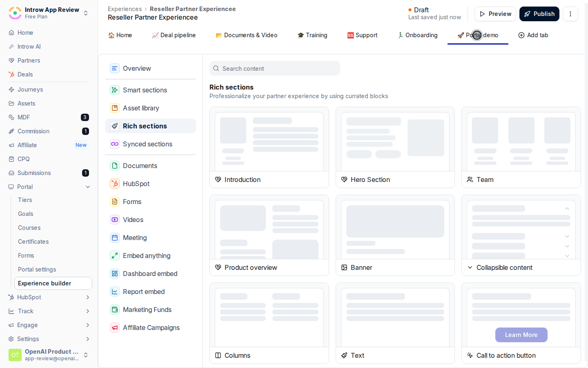Open the three-dot more options menu
Screen dimensions: 588x368
pos(570,14)
